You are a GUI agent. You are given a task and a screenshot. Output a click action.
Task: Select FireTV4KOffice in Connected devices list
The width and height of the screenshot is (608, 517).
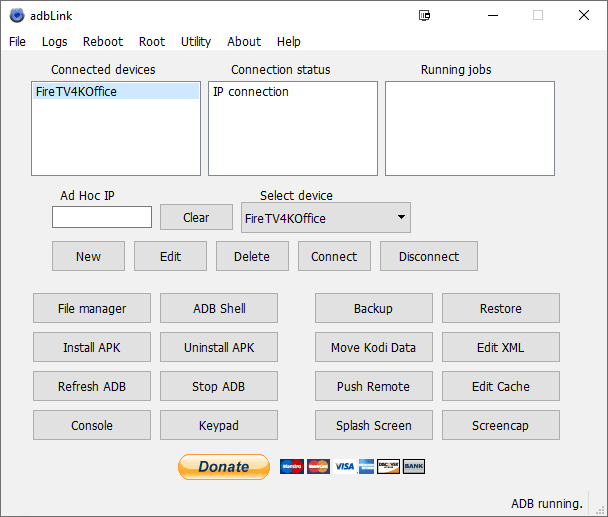(76, 92)
